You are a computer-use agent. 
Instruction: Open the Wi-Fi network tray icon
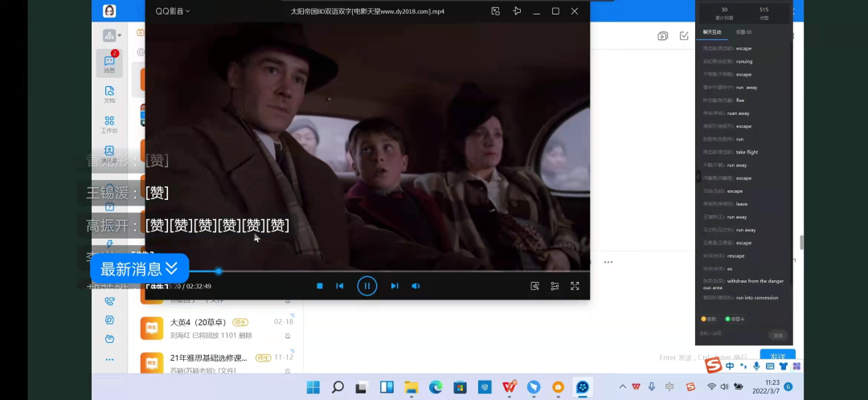coord(712,386)
